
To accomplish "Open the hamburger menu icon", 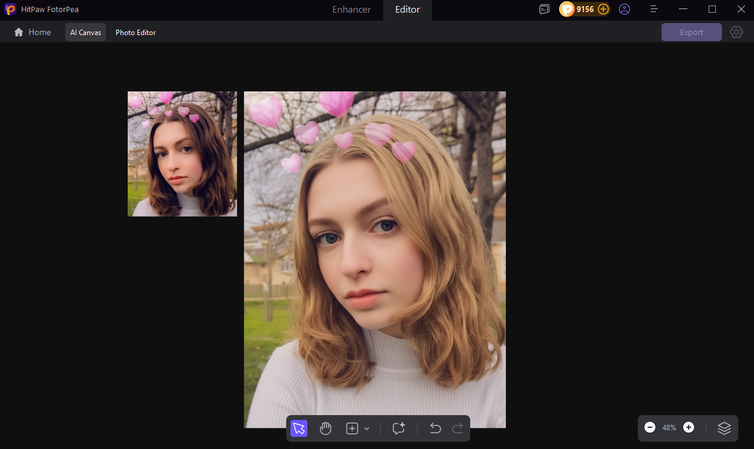I will pyautogui.click(x=653, y=9).
